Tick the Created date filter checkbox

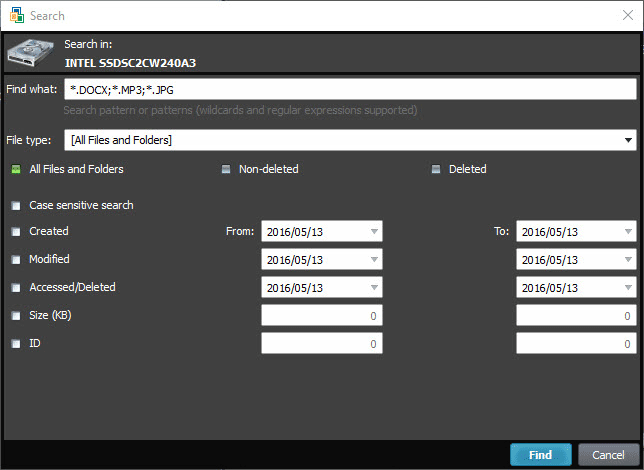coord(16,232)
